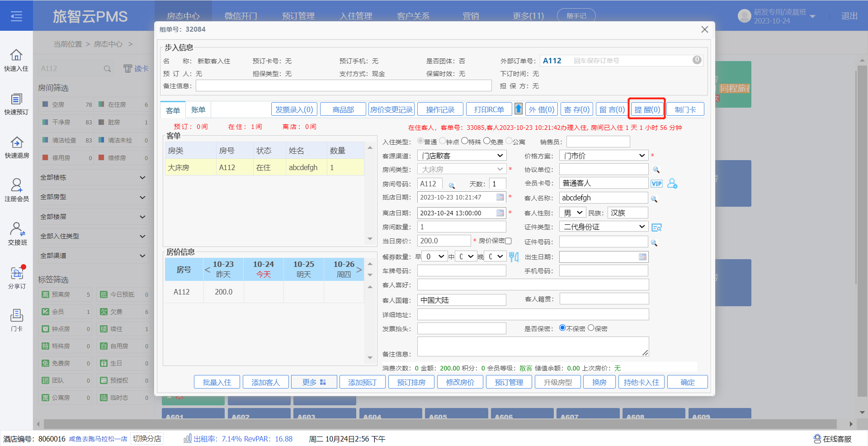This screenshot has width=868, height=446.
Task: Click 添加客人 button
Action: [x=265, y=382]
